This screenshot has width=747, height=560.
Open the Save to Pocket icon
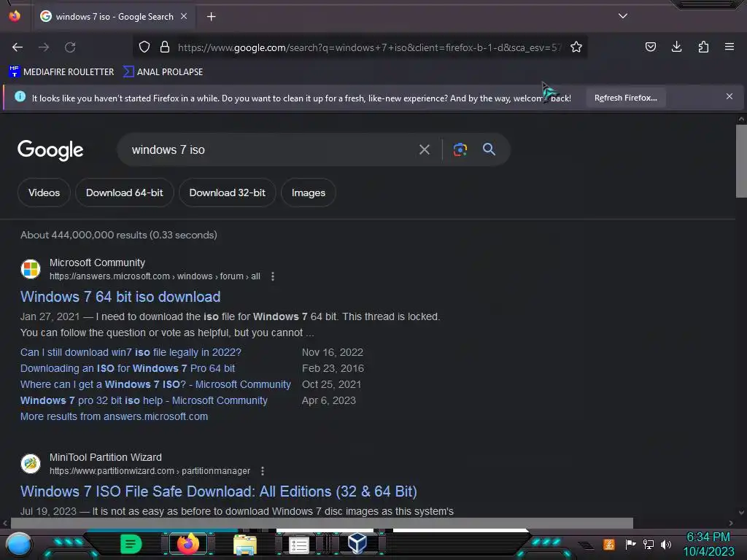click(650, 47)
